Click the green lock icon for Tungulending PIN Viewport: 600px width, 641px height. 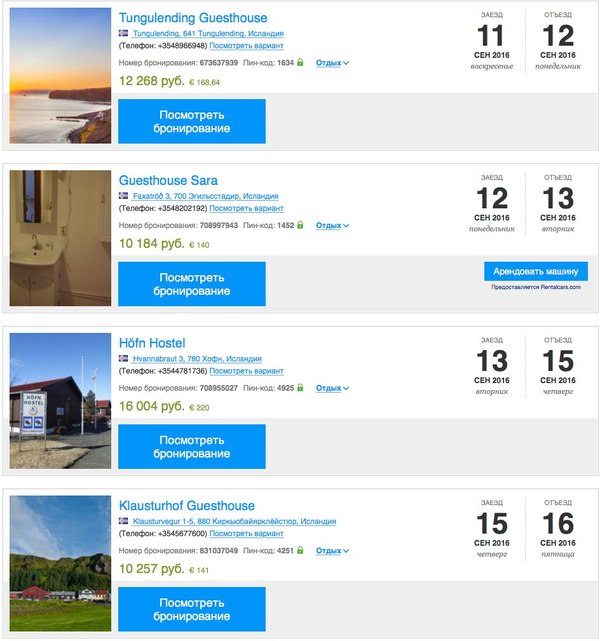click(x=300, y=62)
